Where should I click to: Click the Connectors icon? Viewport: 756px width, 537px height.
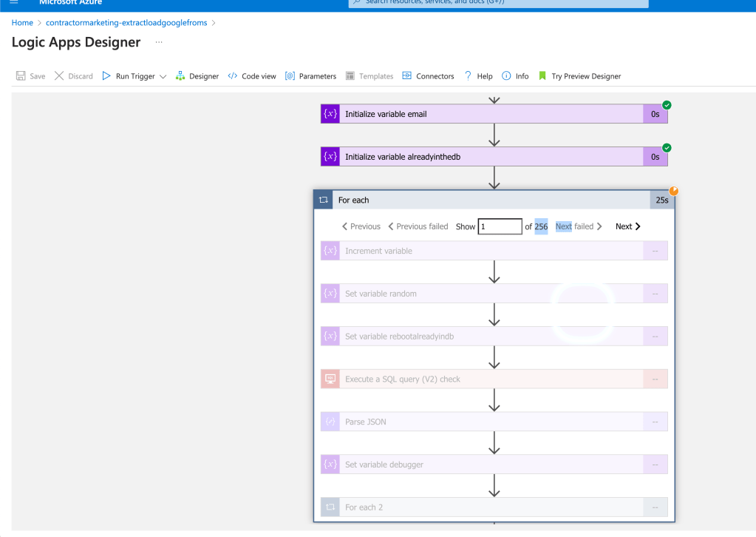click(x=407, y=75)
